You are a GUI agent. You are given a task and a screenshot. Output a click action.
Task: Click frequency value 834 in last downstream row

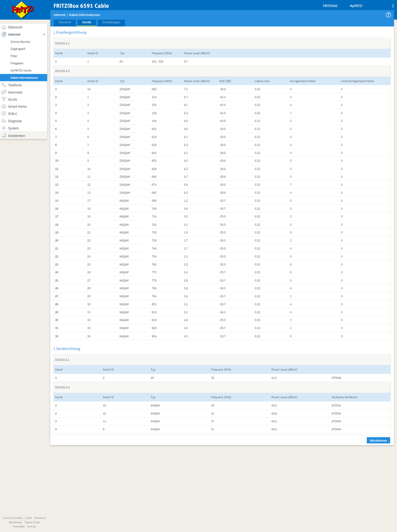[154, 336]
